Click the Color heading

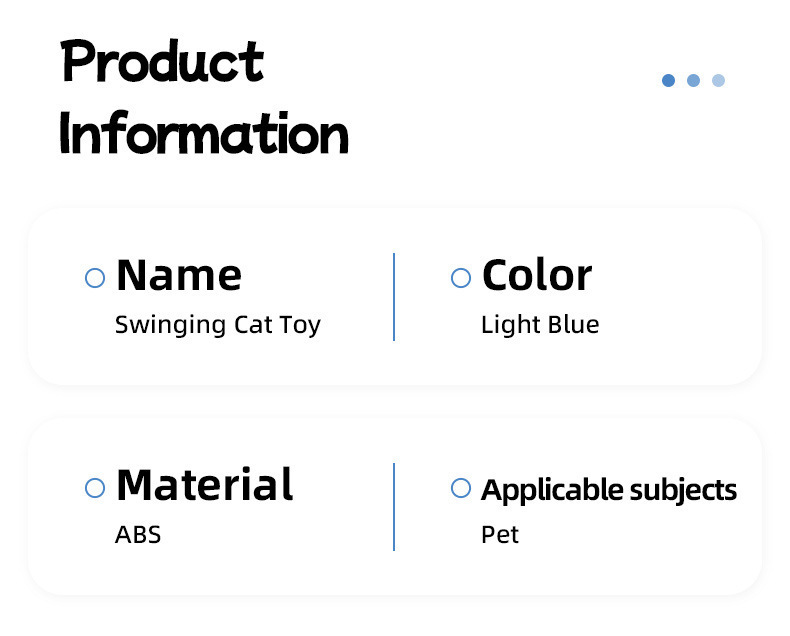537,276
